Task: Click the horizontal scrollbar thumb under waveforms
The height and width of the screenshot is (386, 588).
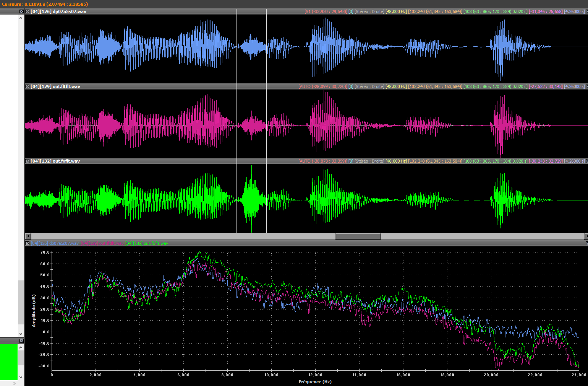Action: coord(358,236)
